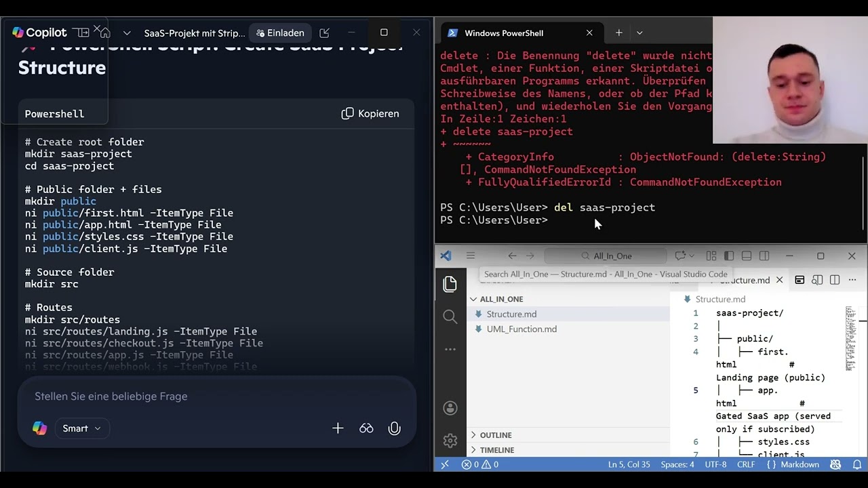Toggle the primary side bar

[x=729, y=256]
